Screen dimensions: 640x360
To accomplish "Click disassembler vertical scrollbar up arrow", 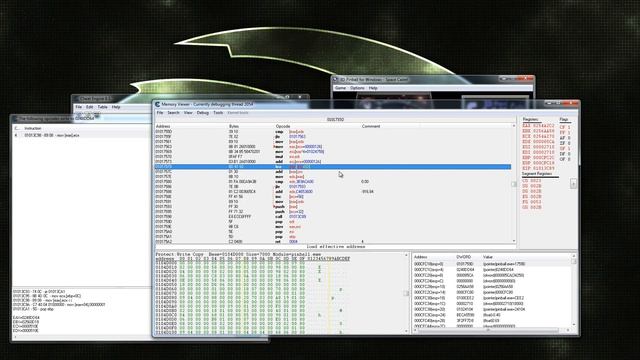I will (514, 126).
